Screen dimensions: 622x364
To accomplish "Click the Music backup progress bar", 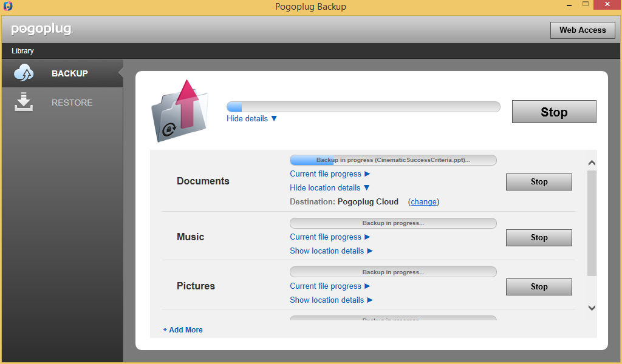I will (393, 223).
